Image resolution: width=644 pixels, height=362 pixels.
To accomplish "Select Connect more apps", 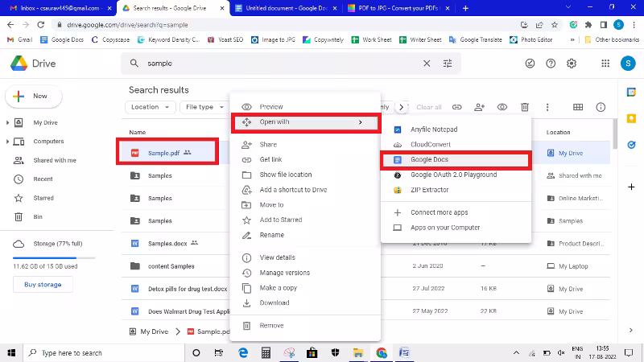I will [456, 212].
